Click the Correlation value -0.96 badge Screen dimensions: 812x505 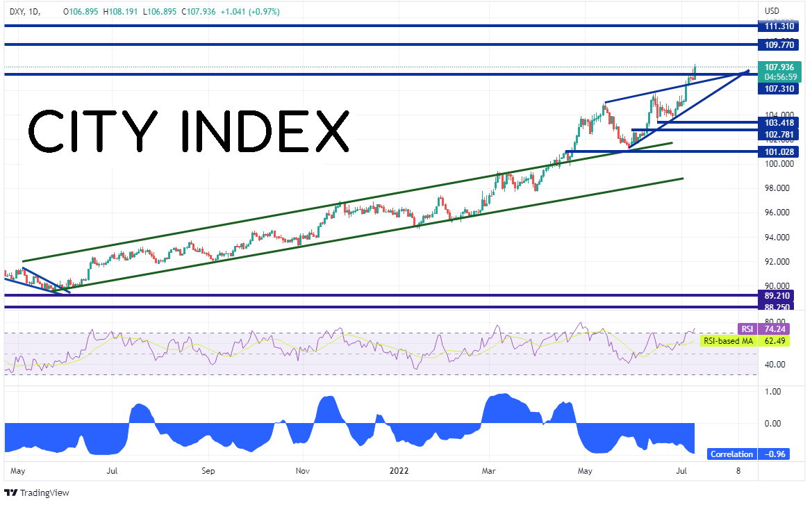[x=773, y=454]
